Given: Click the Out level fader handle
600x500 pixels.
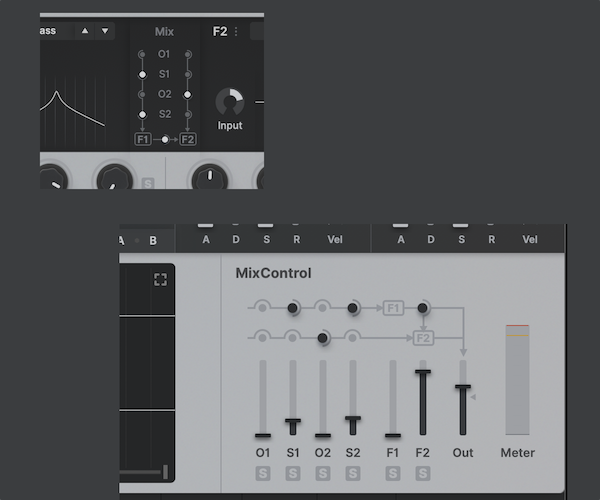Looking at the screenshot, I should [463, 387].
